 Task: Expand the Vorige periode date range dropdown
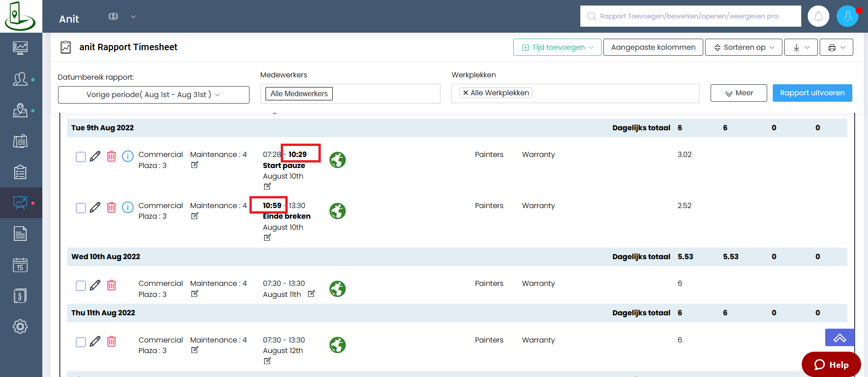coord(153,95)
